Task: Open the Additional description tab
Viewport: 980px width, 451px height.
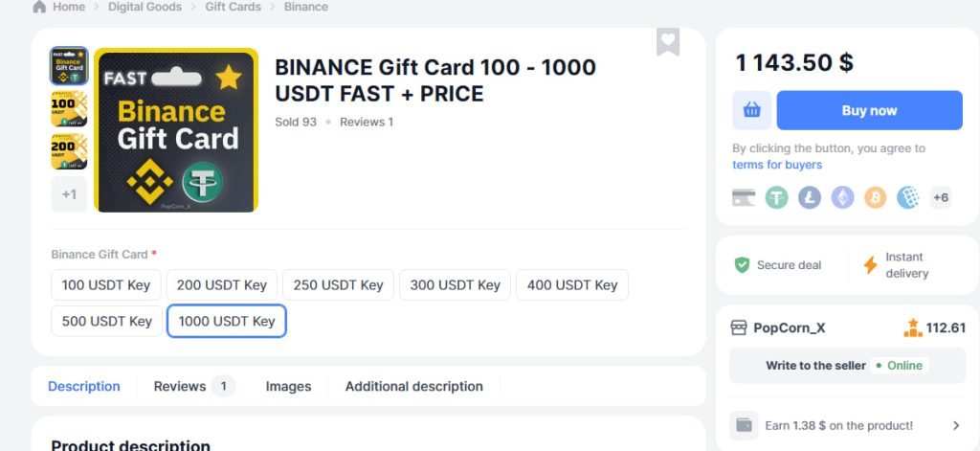Action: click(x=413, y=386)
